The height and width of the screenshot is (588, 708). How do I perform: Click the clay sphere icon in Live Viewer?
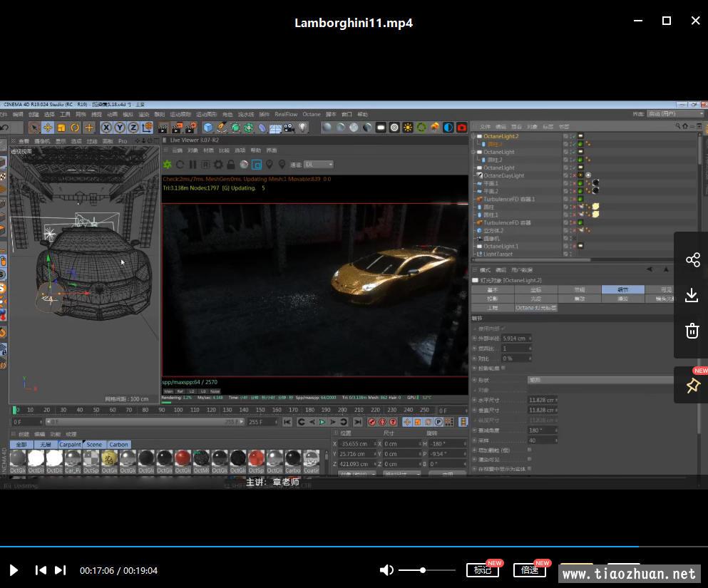(x=244, y=165)
